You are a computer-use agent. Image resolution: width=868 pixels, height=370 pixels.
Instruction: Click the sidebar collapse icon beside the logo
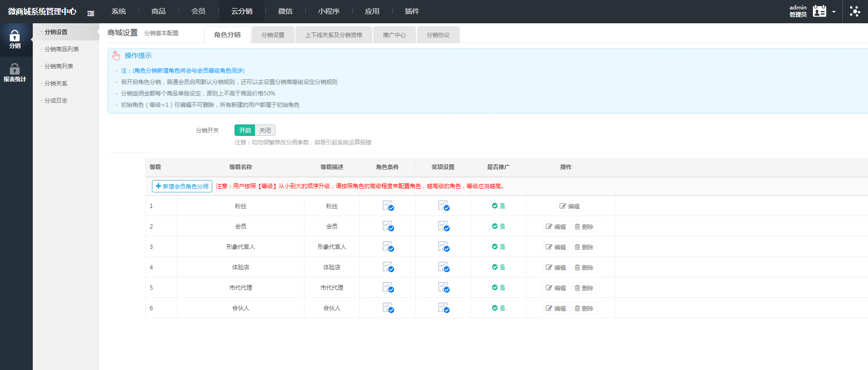[91, 13]
